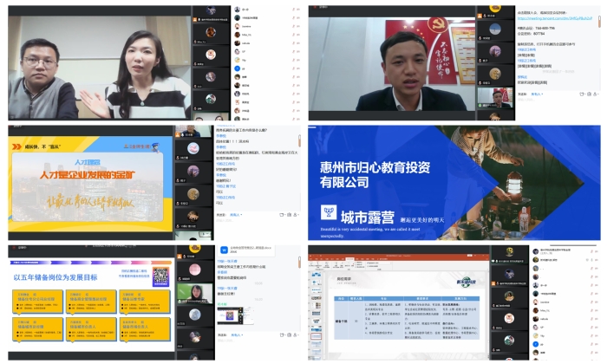This screenshot has width=607, height=364.
Task: Expand the 所有人 dropdown under the talent slide chat
Action: coord(238,214)
